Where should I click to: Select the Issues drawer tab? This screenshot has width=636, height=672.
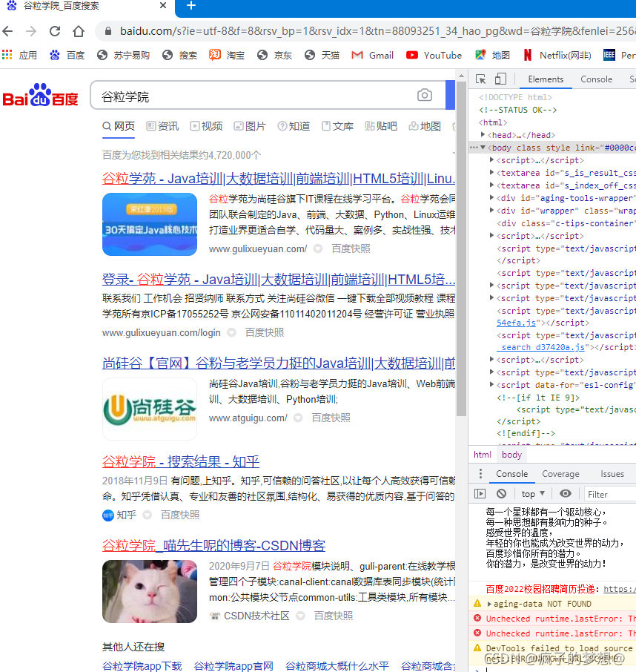[612, 473]
